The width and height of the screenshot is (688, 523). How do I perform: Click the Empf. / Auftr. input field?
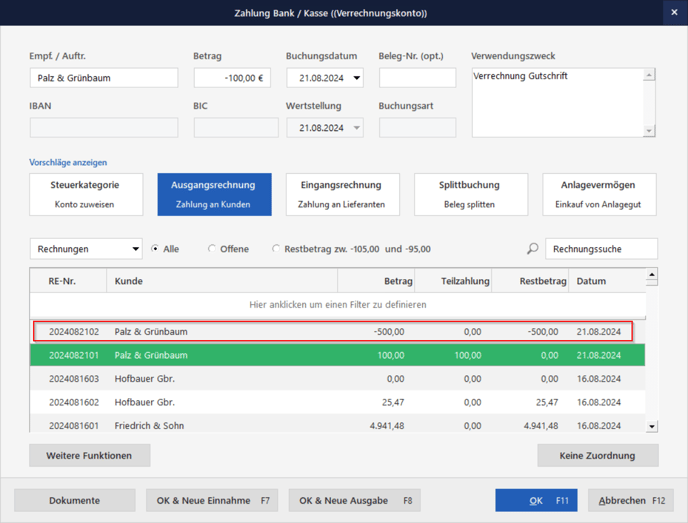click(x=104, y=78)
